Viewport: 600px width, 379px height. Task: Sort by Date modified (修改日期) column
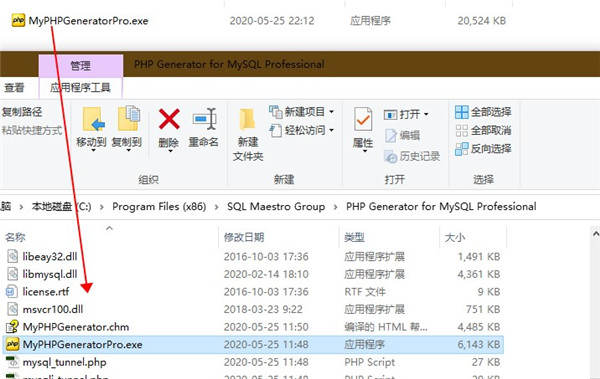[244, 237]
